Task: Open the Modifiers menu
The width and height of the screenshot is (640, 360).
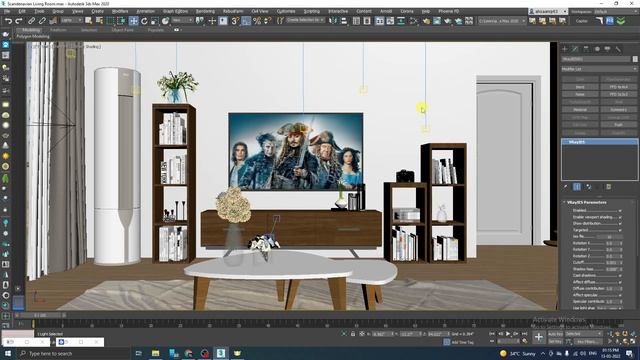Action: point(120,11)
